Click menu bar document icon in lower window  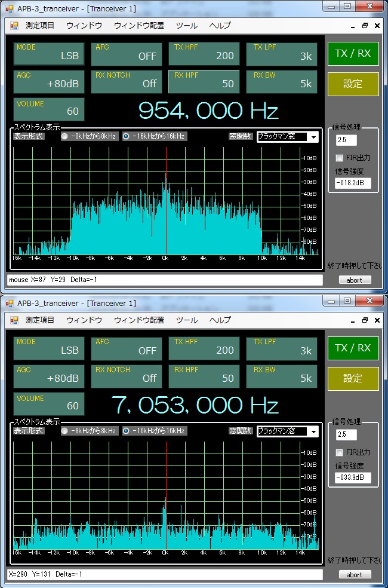[14, 320]
